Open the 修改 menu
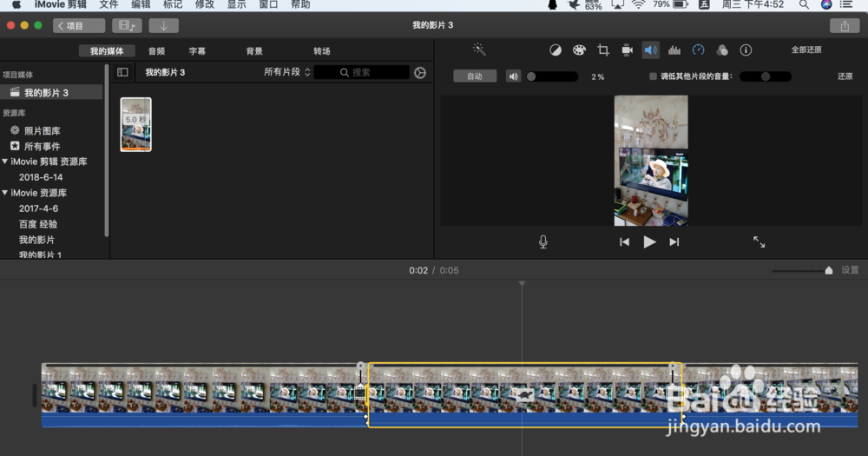The width and height of the screenshot is (868, 456). tap(205, 4)
